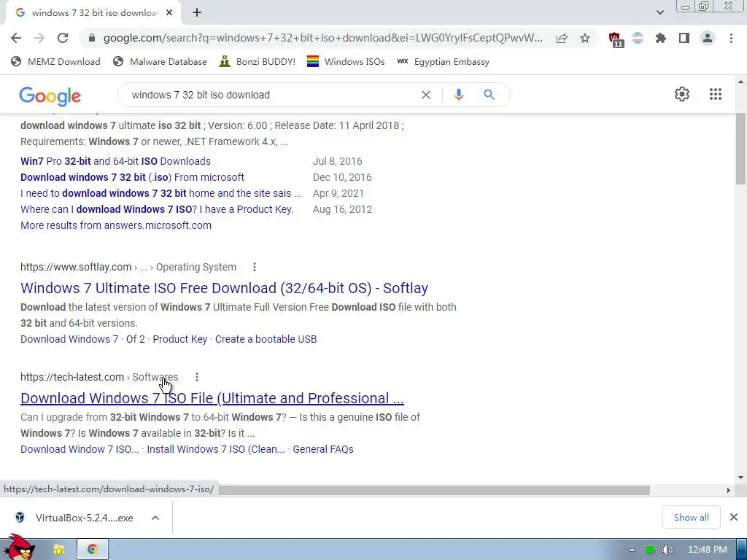Click the Show all downloads button

point(691,517)
